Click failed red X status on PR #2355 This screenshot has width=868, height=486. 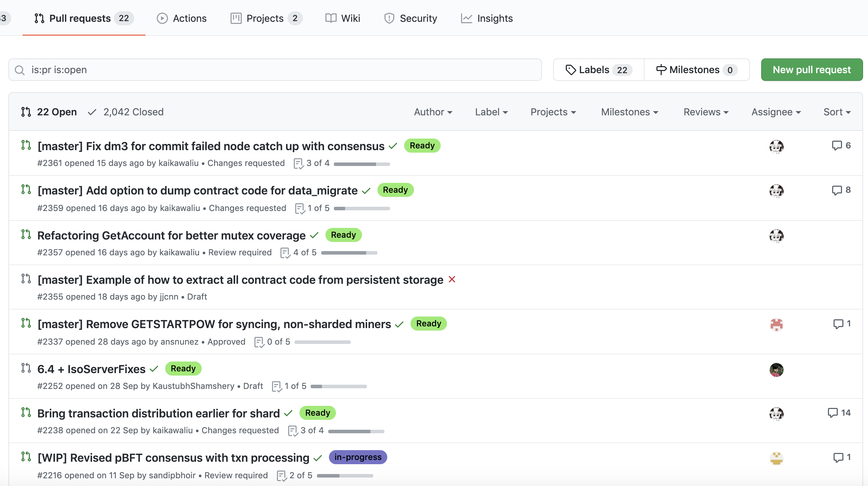click(x=452, y=280)
